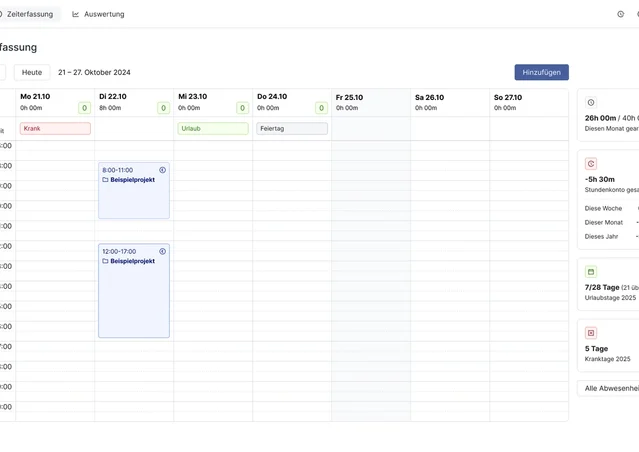Switch to the Auswertung tab
The width and height of the screenshot is (639, 452).
[98, 14]
